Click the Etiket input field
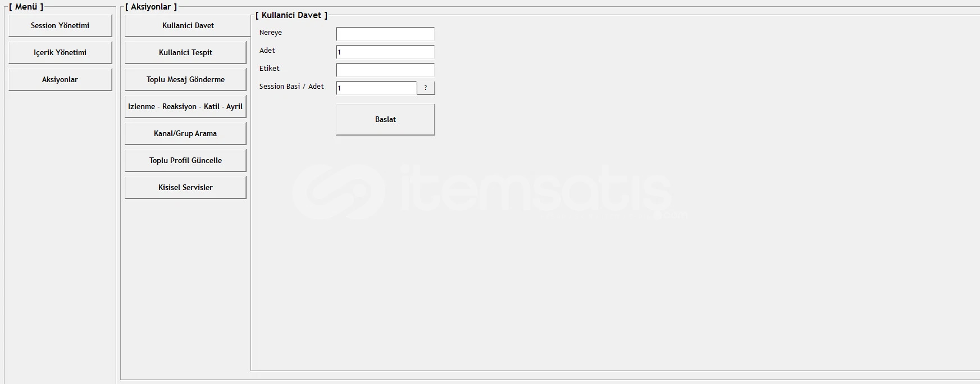This screenshot has height=384, width=980. click(x=385, y=70)
